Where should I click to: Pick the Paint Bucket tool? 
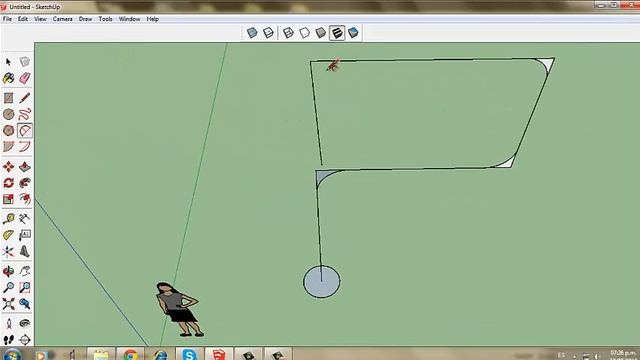(9, 78)
